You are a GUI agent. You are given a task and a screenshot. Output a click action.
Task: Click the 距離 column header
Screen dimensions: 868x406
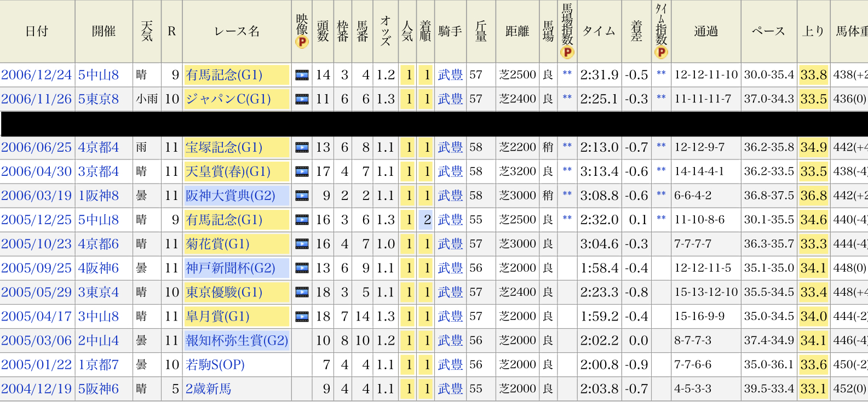tap(517, 31)
